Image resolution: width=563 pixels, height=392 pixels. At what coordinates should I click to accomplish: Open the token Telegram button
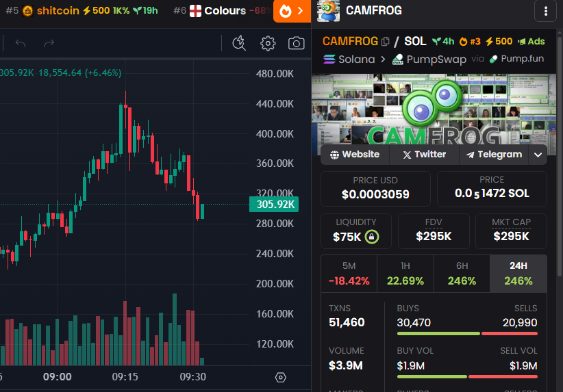click(494, 155)
